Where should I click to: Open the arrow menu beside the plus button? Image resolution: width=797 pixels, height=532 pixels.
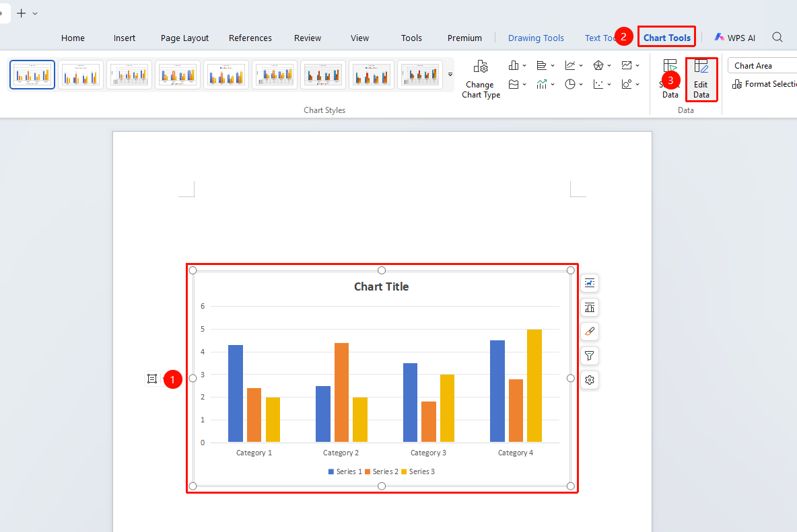pyautogui.click(x=35, y=13)
